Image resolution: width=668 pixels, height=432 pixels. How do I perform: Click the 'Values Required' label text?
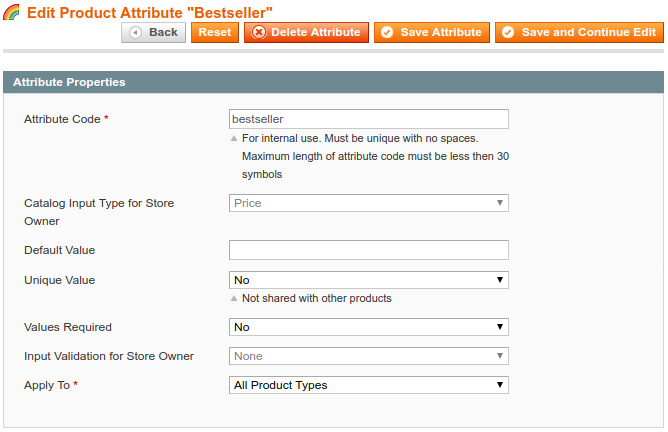68,327
